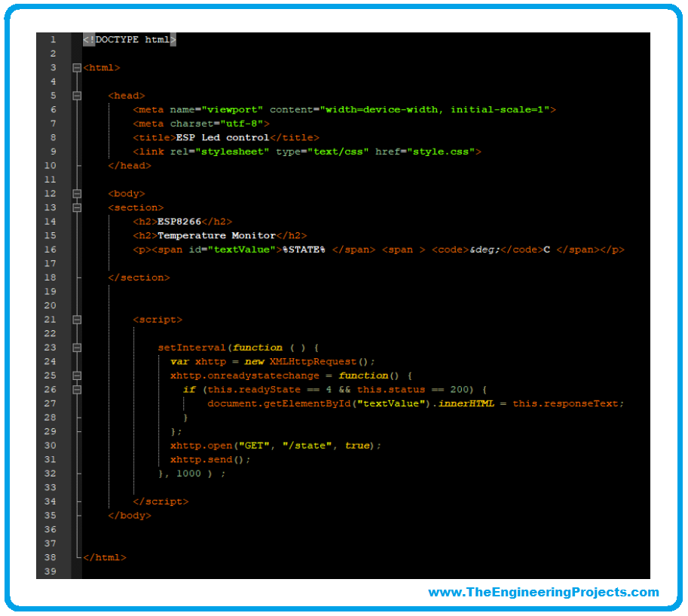688x616 pixels.
Task: Click the closing section tag
Action: pos(139,278)
